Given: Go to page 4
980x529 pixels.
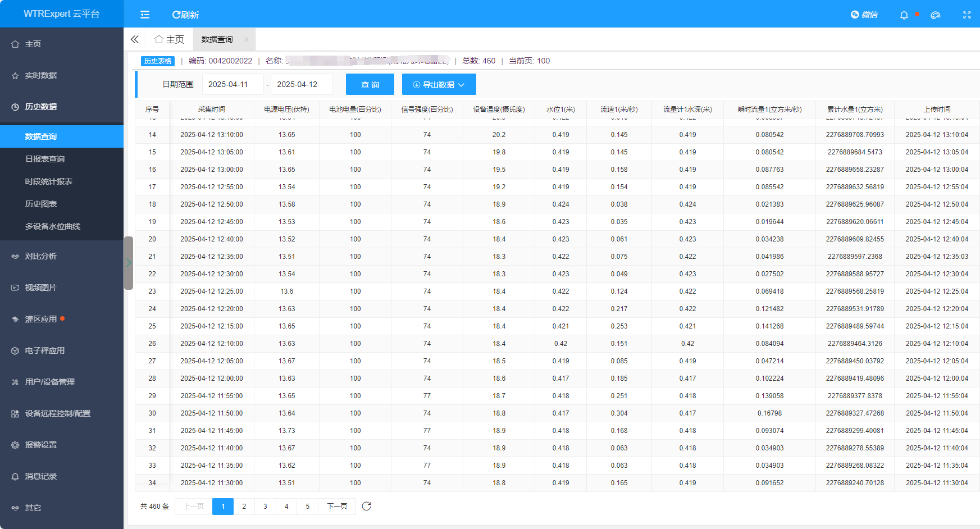Looking at the screenshot, I should pyautogui.click(x=286, y=507).
